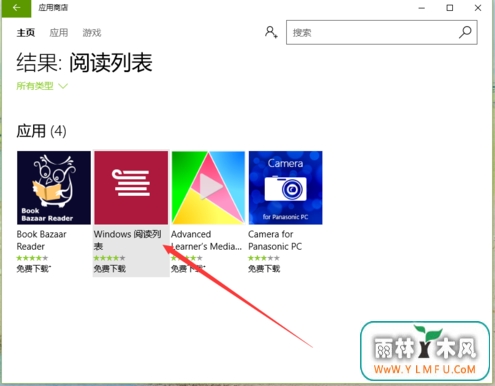Click the 应用 (4) section heading
Image resolution: width=495 pixels, height=386 pixels.
pyautogui.click(x=42, y=131)
